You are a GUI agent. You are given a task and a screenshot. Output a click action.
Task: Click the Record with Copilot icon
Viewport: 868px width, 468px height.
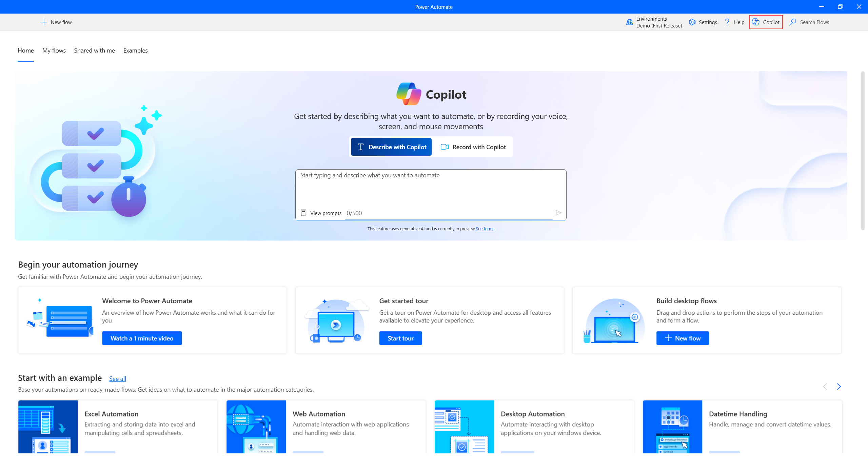pyautogui.click(x=445, y=147)
